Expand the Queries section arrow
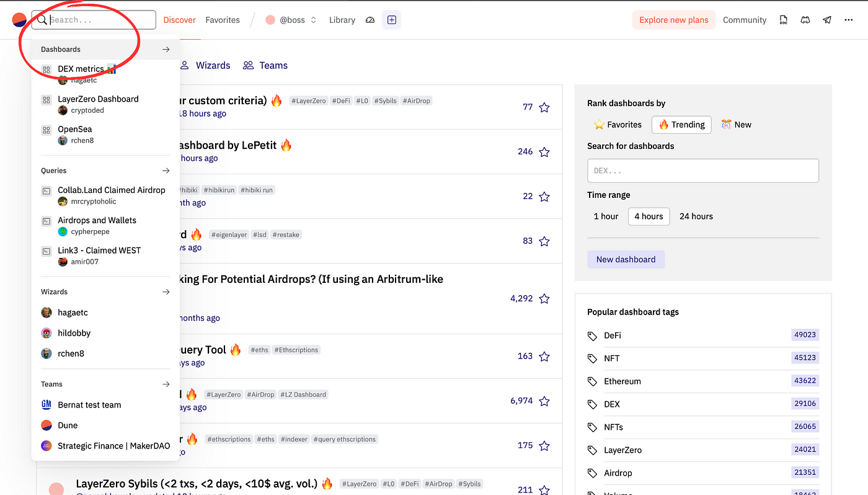The height and width of the screenshot is (495, 868). point(166,171)
